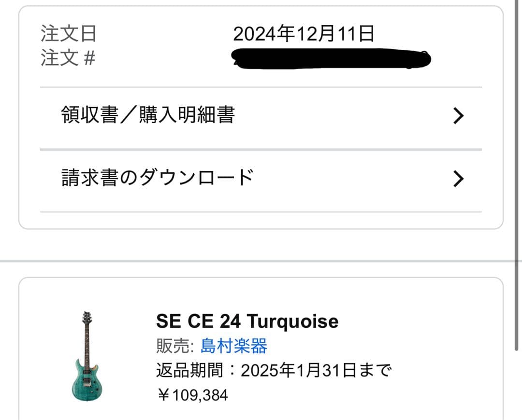Image resolution: width=522 pixels, height=420 pixels.
Task: Tap the chevron next to 領収書／購入明細書
Action: [458, 116]
